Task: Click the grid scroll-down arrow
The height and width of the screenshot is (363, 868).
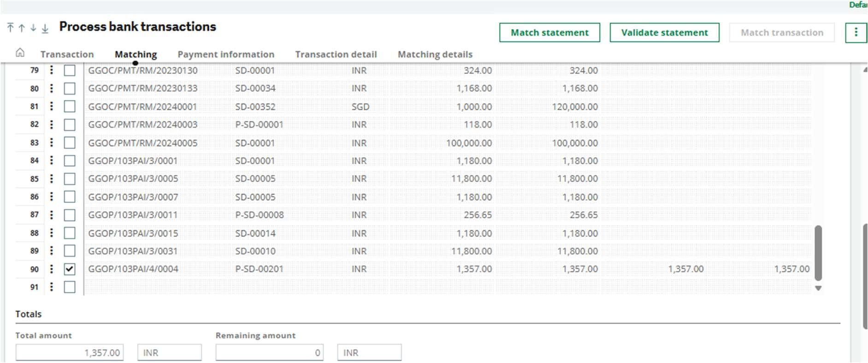Action: (818, 288)
